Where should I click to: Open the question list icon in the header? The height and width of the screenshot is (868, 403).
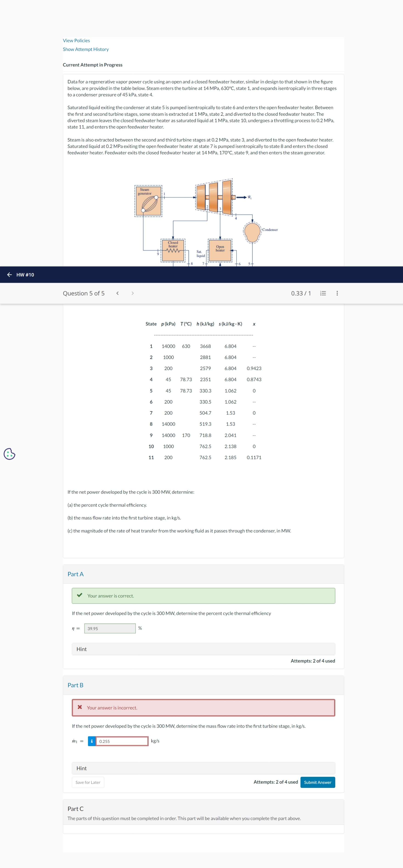322,293
